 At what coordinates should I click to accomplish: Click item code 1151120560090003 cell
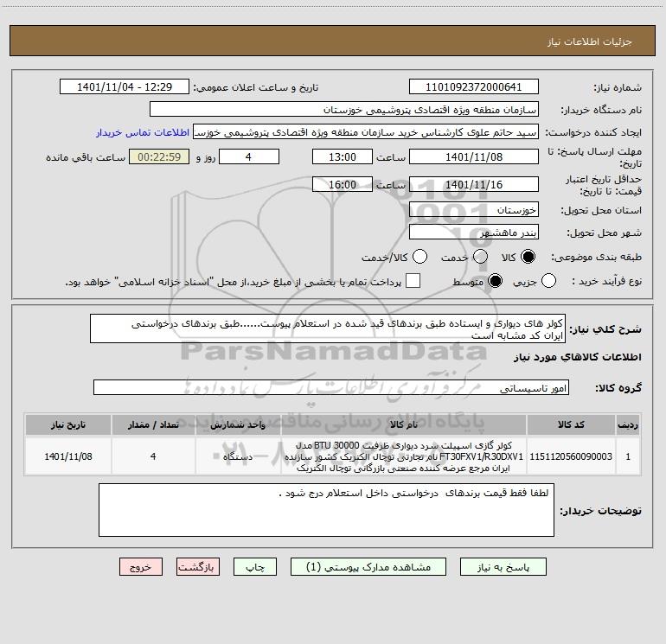click(x=571, y=456)
